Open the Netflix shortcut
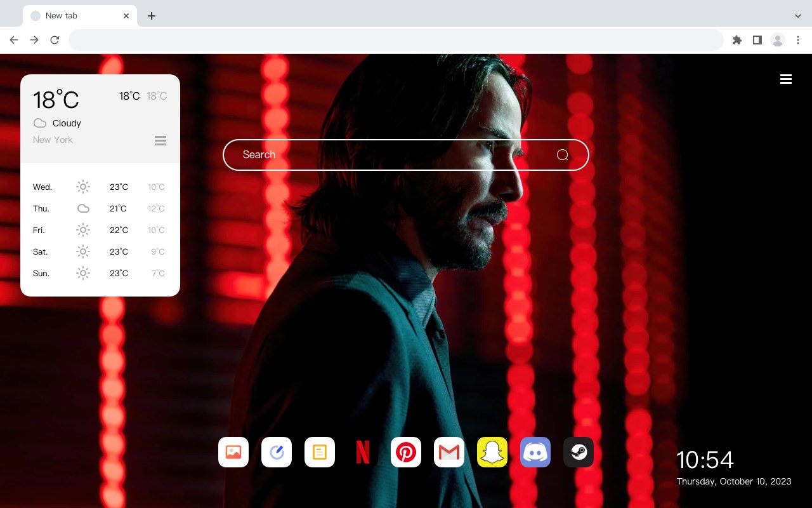 click(363, 452)
